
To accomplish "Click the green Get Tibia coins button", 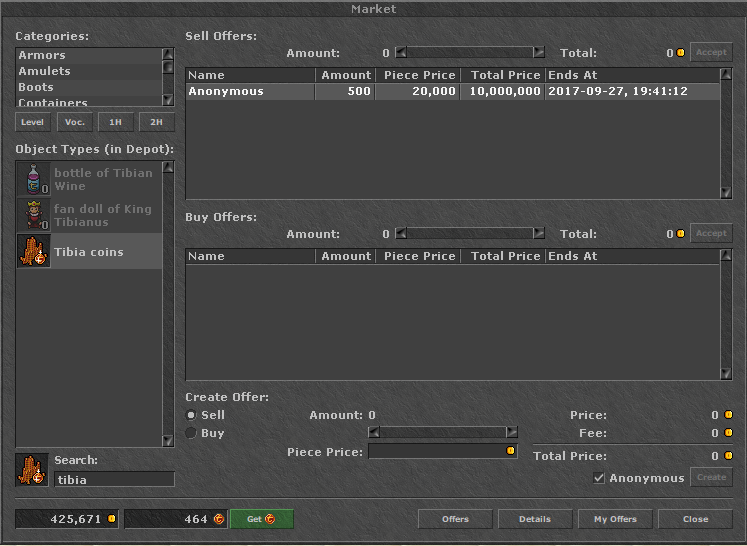I will tap(262, 519).
